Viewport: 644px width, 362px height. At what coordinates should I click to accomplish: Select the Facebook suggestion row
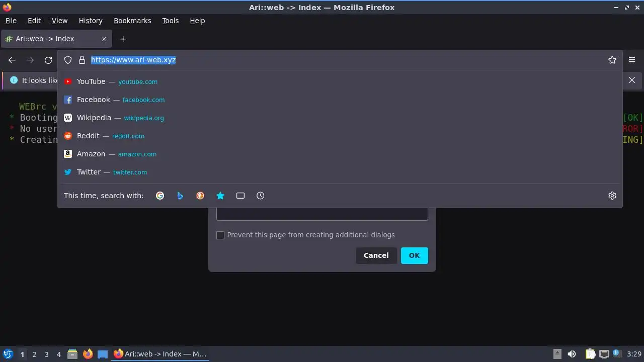[x=340, y=100]
